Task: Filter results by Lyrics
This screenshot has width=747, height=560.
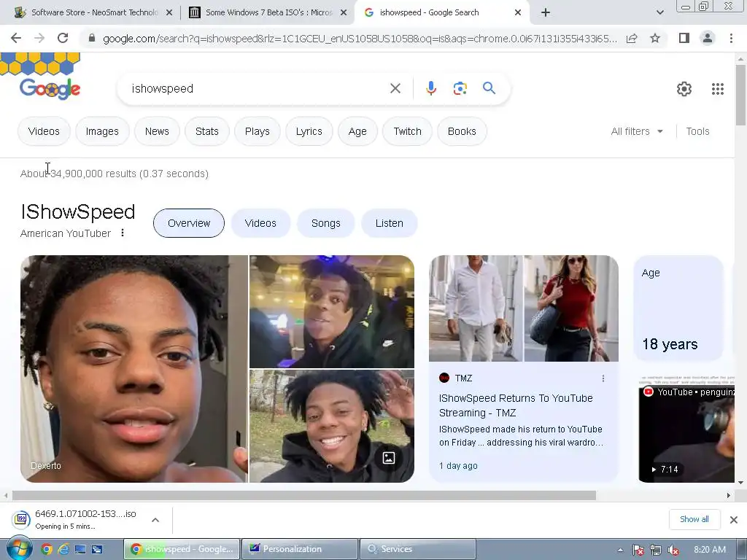Action: click(309, 131)
